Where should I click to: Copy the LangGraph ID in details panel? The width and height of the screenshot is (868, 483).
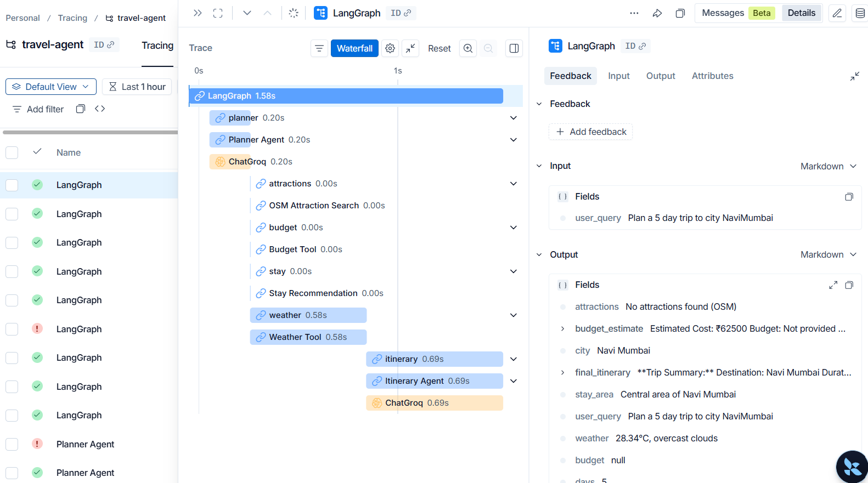[635, 46]
